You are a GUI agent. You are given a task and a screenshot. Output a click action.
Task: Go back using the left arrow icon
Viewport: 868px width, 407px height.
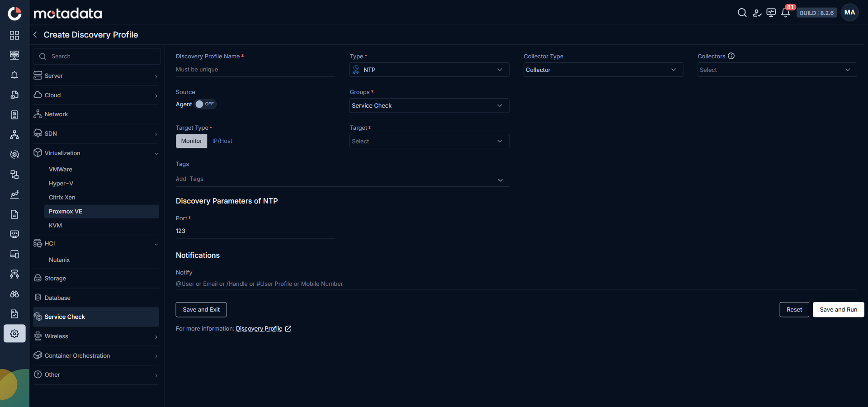click(35, 35)
